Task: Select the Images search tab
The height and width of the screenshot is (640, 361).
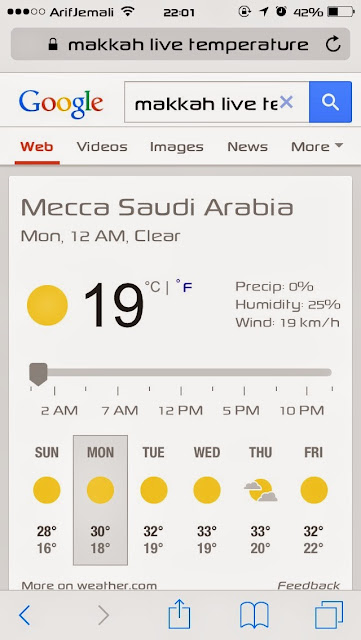Action: [x=176, y=147]
